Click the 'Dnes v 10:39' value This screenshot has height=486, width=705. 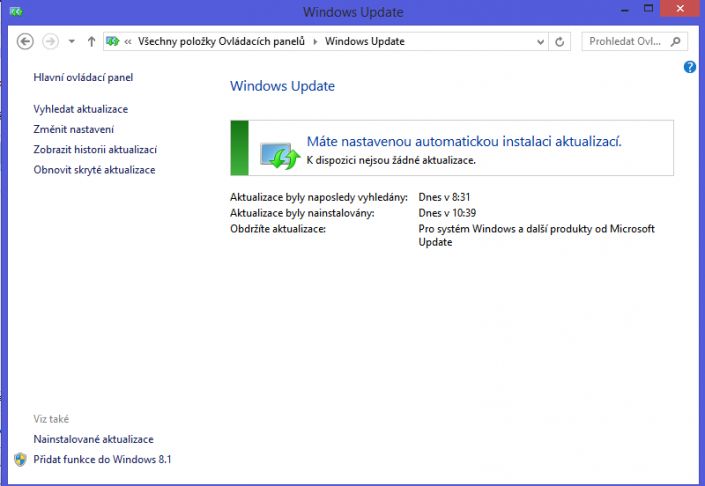[447, 213]
